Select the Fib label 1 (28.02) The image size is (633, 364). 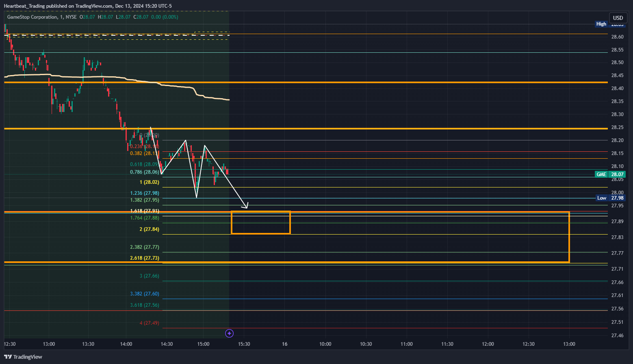(150, 182)
